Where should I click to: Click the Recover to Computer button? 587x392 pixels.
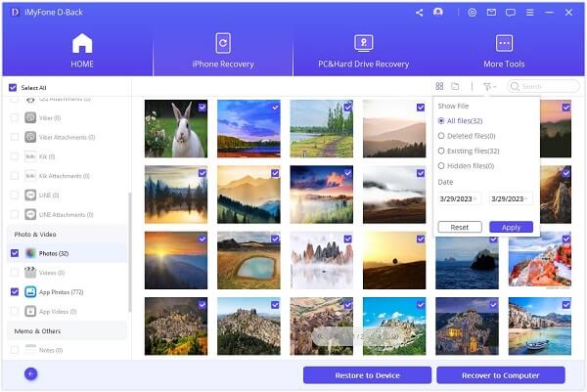click(x=500, y=374)
